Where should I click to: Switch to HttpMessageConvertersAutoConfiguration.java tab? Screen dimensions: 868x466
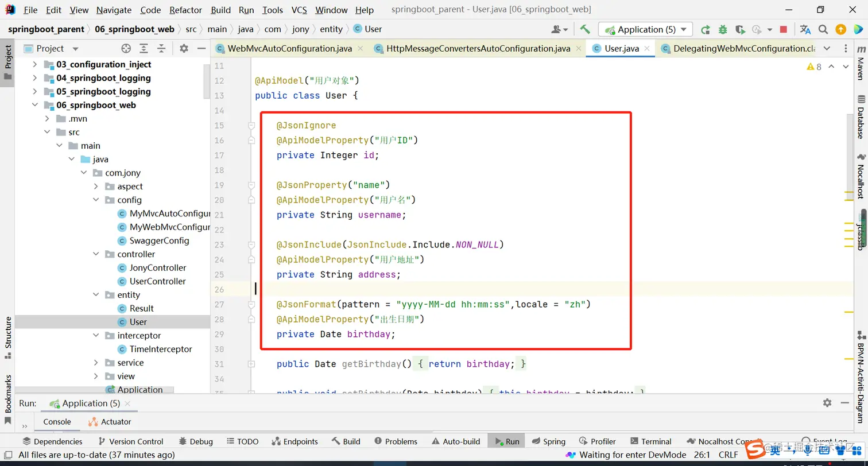point(478,48)
